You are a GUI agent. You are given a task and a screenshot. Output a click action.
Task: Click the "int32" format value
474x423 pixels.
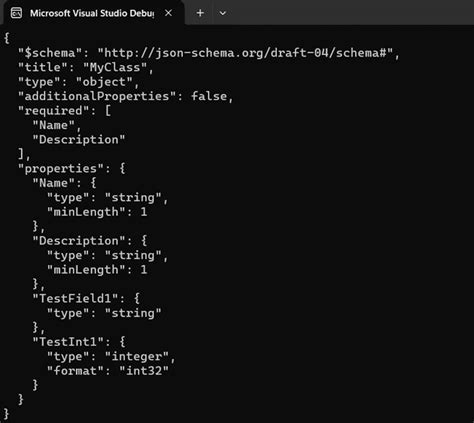point(144,371)
